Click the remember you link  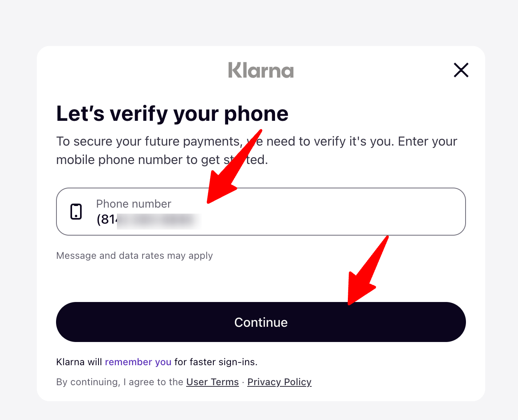(138, 362)
